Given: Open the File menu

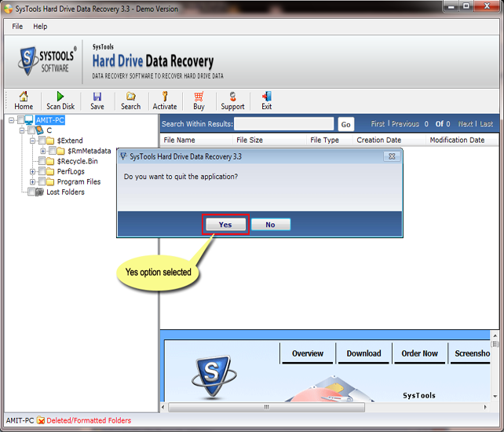Looking at the screenshot, I should coord(17,27).
